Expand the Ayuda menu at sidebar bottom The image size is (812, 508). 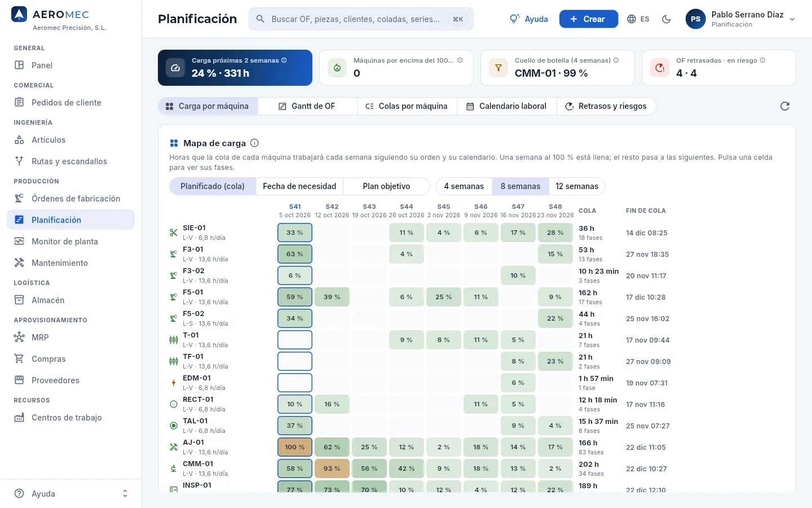[70, 493]
